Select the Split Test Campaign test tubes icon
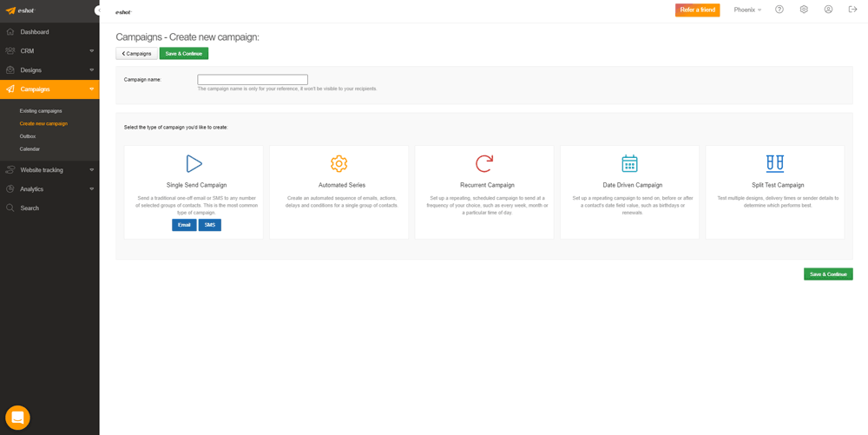Image resolution: width=868 pixels, height=435 pixels. (775, 163)
